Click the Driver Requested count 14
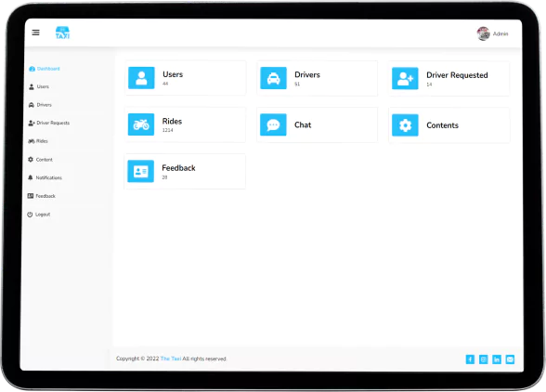The height and width of the screenshot is (392, 546). coord(429,85)
